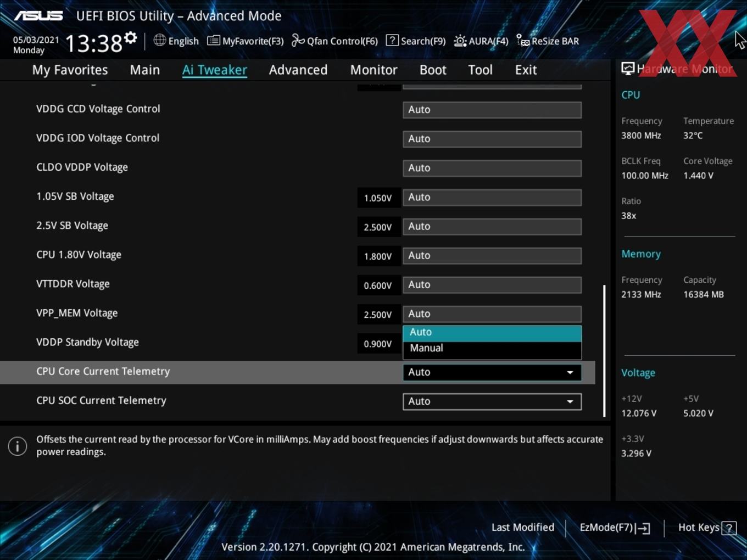Click the 1.800V current value box
Image resolution: width=747 pixels, height=560 pixels.
click(378, 256)
